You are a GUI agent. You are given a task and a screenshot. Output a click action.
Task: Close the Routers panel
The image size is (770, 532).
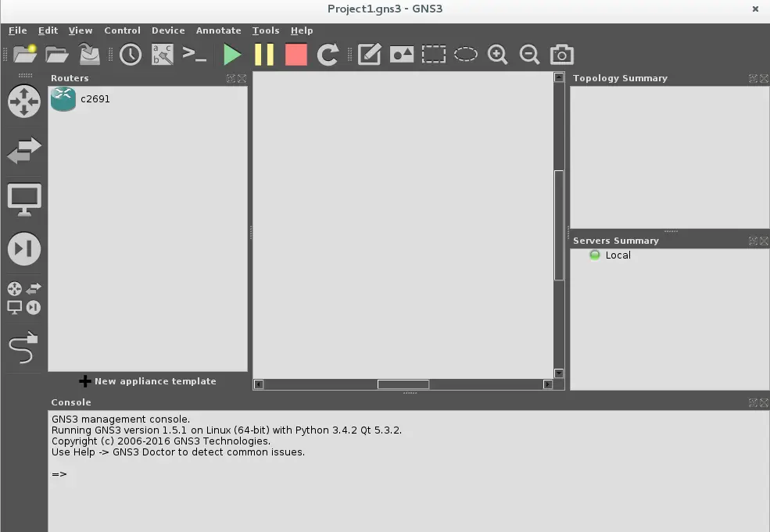pyautogui.click(x=242, y=79)
